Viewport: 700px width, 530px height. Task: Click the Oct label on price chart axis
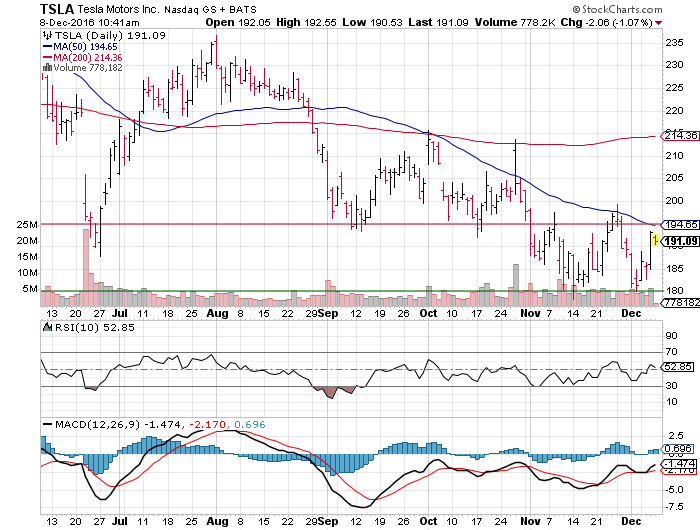(429, 313)
